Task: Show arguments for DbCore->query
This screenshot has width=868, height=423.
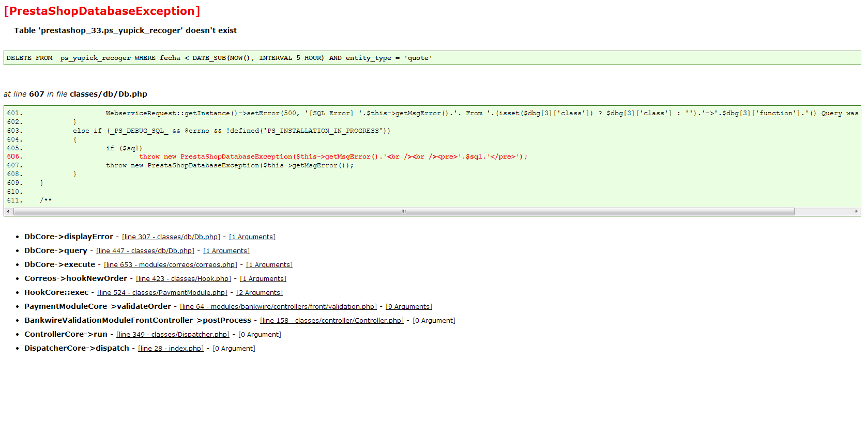Action: tap(226, 251)
